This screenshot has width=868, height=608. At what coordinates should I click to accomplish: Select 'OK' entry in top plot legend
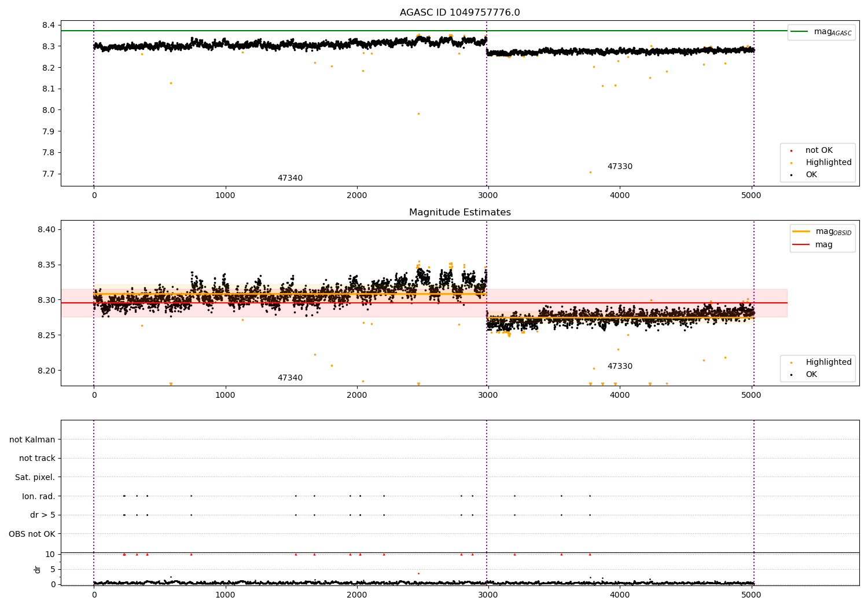[810, 175]
